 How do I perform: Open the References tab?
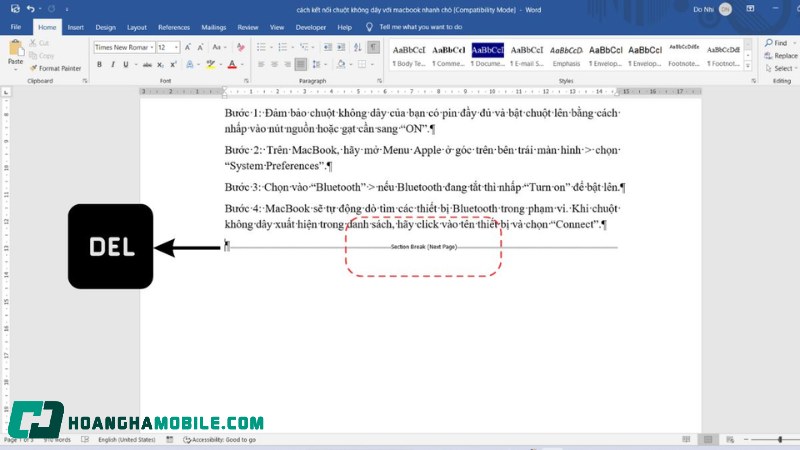pos(173,27)
